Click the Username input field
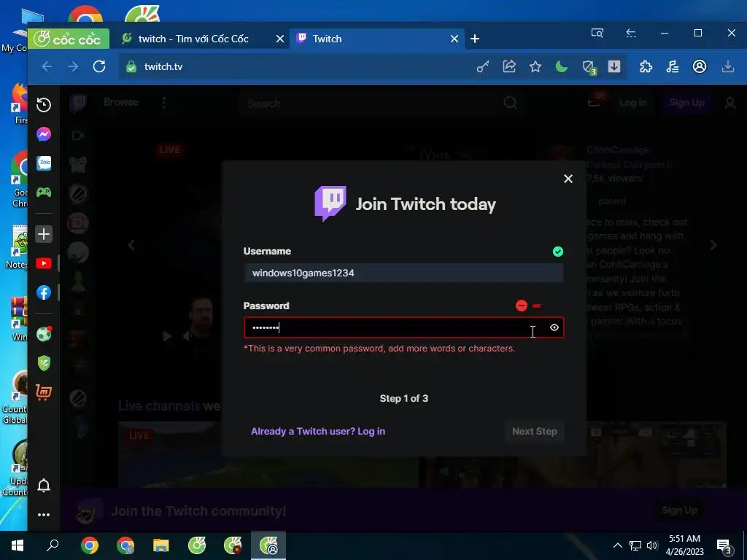Viewport: 747px width, 560px height. coord(403,273)
